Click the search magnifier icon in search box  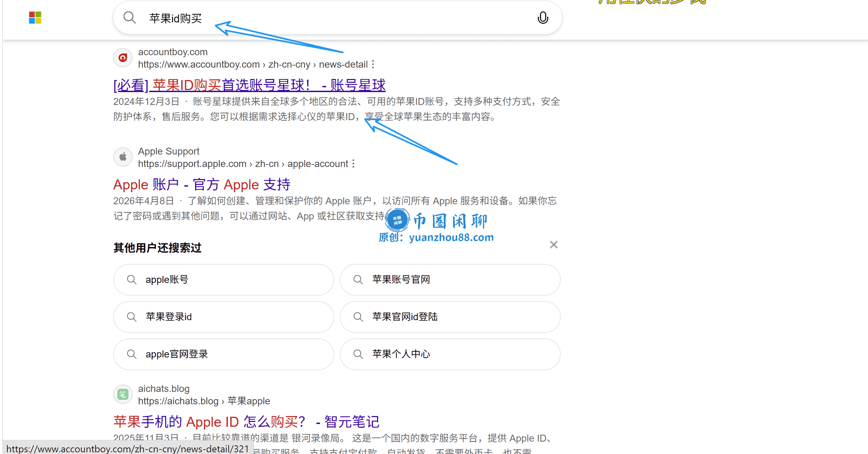tap(129, 17)
